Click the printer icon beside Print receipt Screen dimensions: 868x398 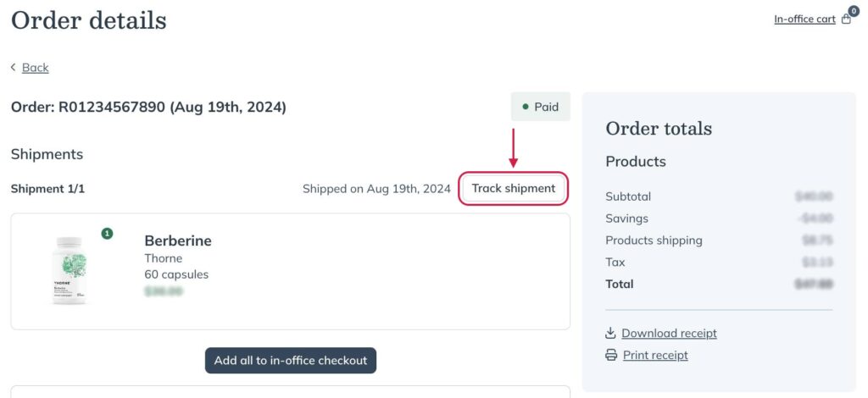[611, 355]
